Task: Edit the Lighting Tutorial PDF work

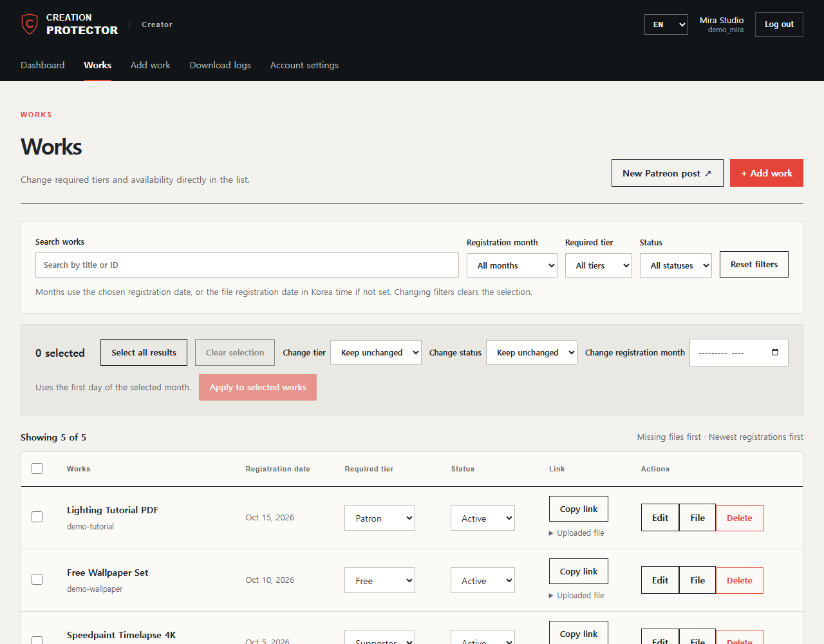Action: (660, 518)
